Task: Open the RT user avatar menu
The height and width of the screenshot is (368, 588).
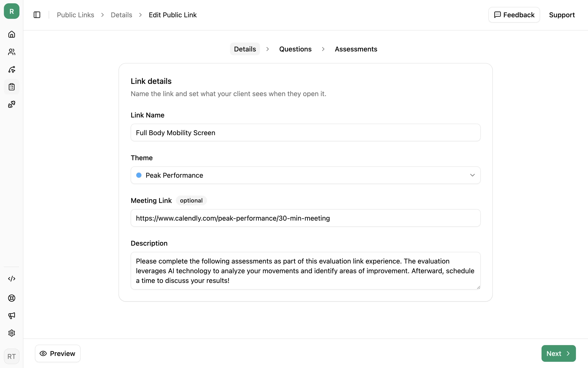Action: 11,356
